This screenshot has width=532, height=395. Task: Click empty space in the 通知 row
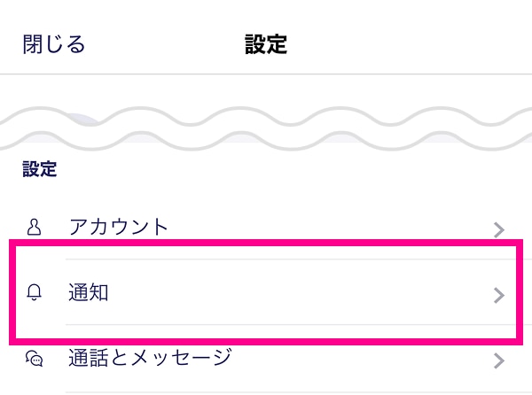click(299, 292)
